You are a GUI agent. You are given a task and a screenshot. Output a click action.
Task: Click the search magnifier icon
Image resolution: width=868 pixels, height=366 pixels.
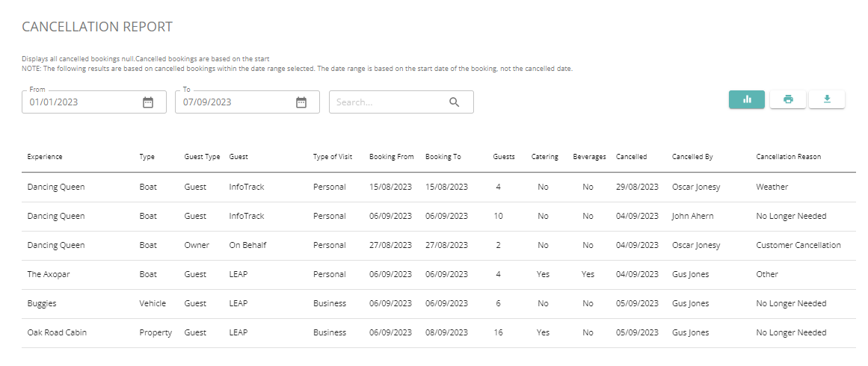[x=454, y=102]
